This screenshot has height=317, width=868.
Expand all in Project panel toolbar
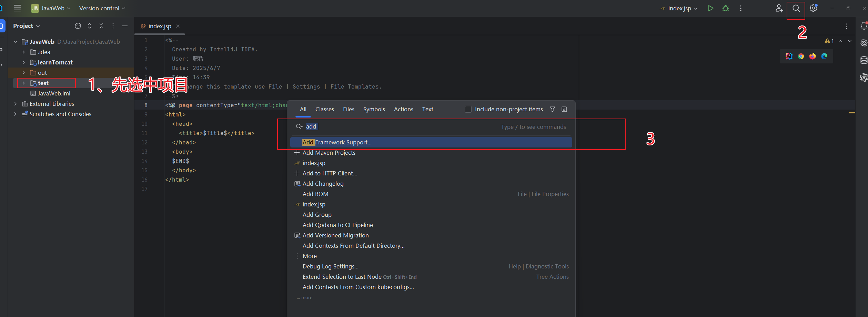tap(90, 26)
